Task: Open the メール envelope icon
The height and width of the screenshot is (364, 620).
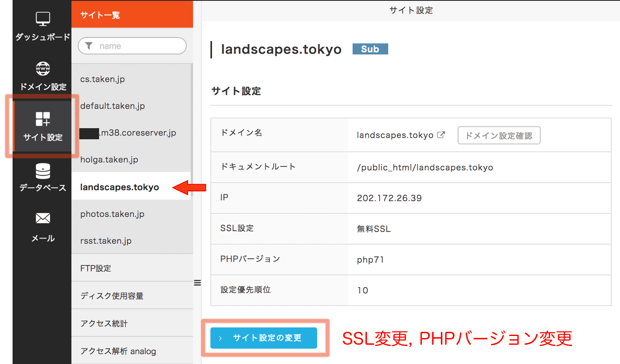Action: click(x=43, y=218)
